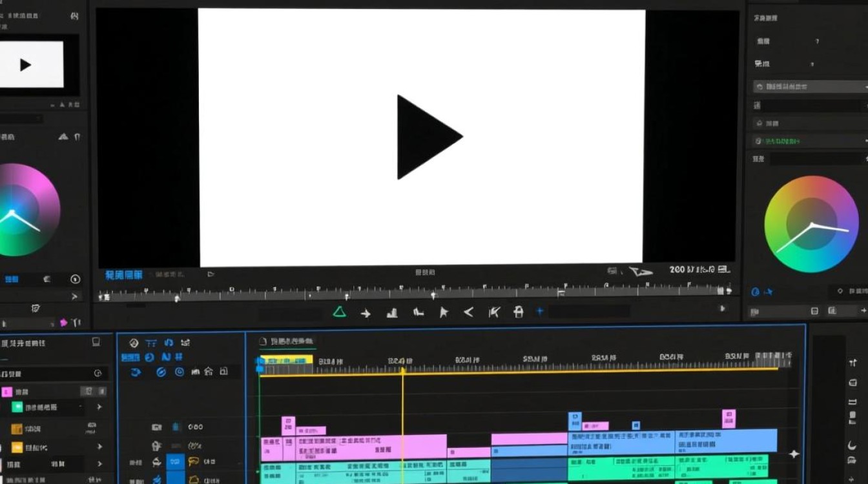Click the project panel search field

point(53,373)
